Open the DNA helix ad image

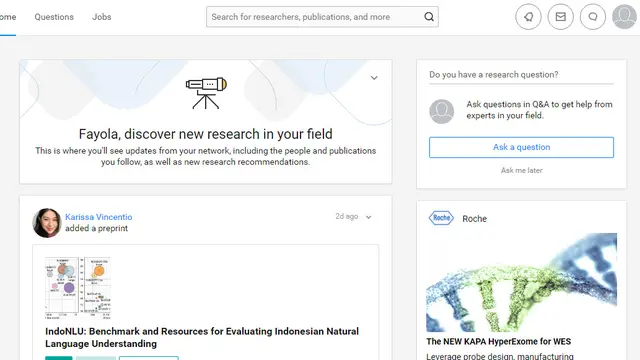pyautogui.click(x=521, y=282)
